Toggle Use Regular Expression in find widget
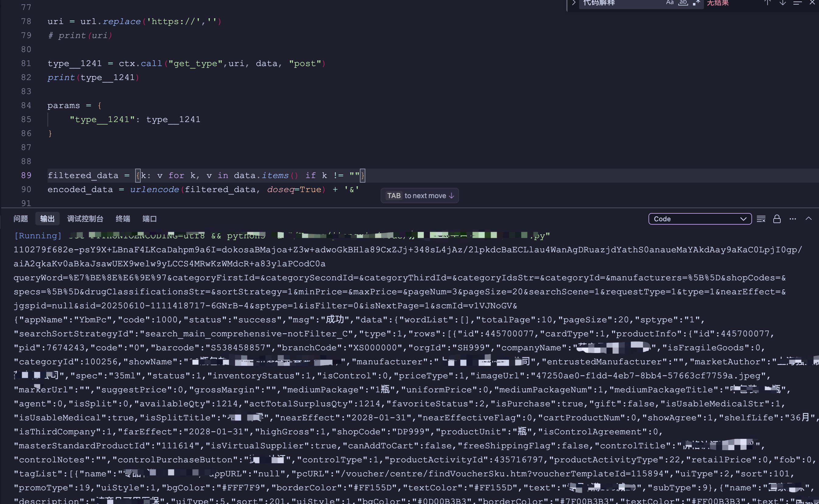The height and width of the screenshot is (504, 819). point(696,3)
